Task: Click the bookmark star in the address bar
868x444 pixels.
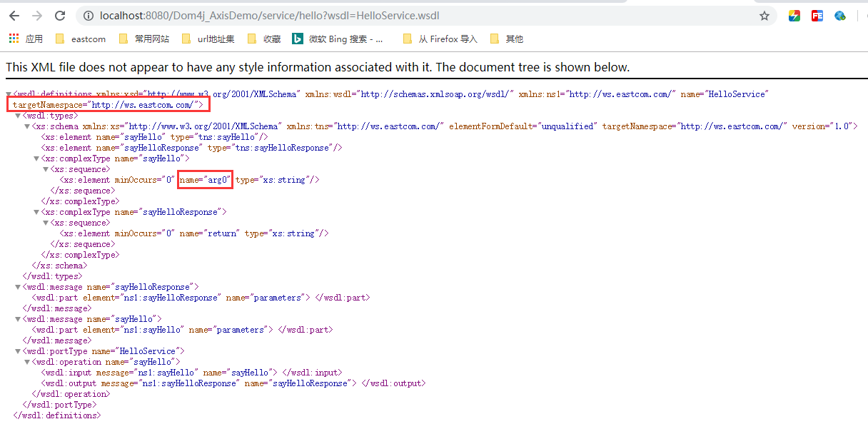Action: (764, 15)
